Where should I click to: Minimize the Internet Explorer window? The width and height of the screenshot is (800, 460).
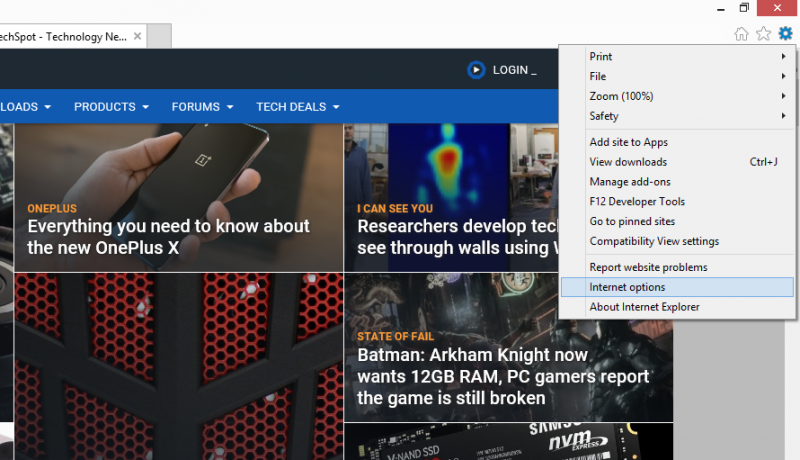(718, 8)
